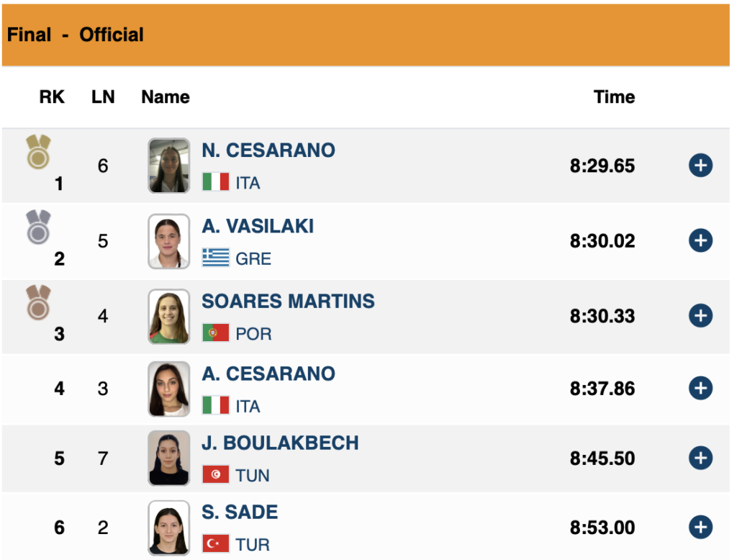
Task: Click the gold medal icon
Action: tap(38, 152)
